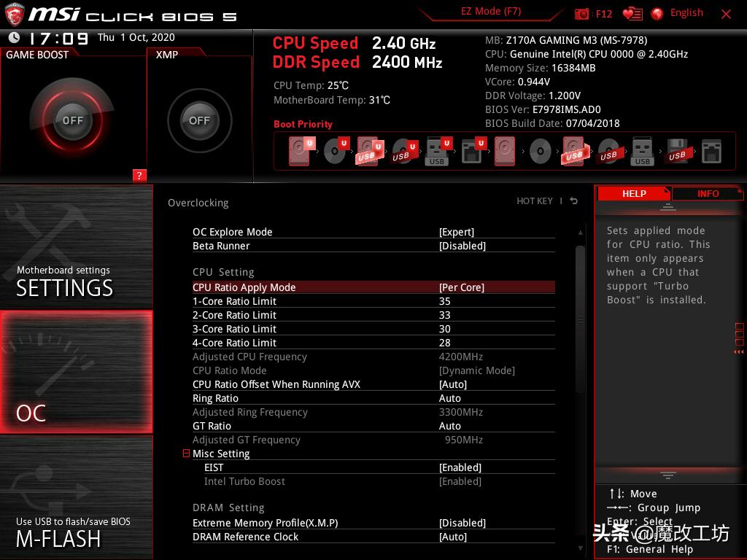This screenshot has width=747, height=560.
Task: Click the CD drive icon in Boot Priority
Action: pyautogui.click(x=333, y=151)
